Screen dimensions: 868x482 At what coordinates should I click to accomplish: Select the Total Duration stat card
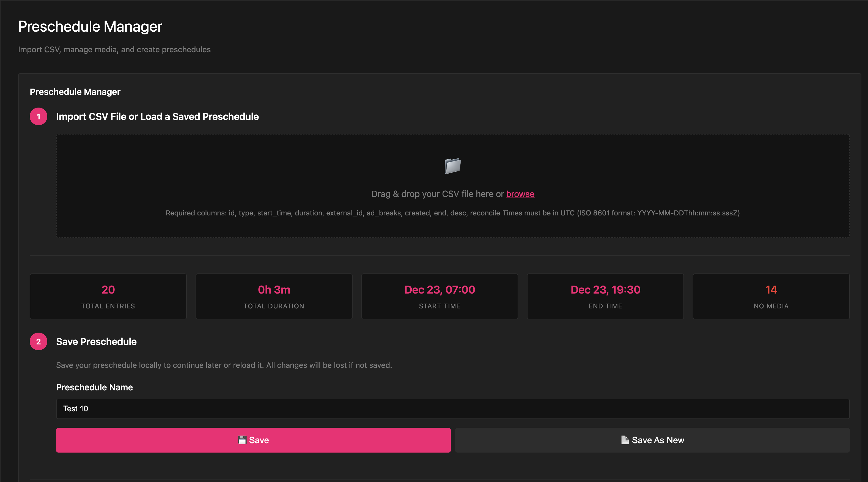[x=274, y=296]
